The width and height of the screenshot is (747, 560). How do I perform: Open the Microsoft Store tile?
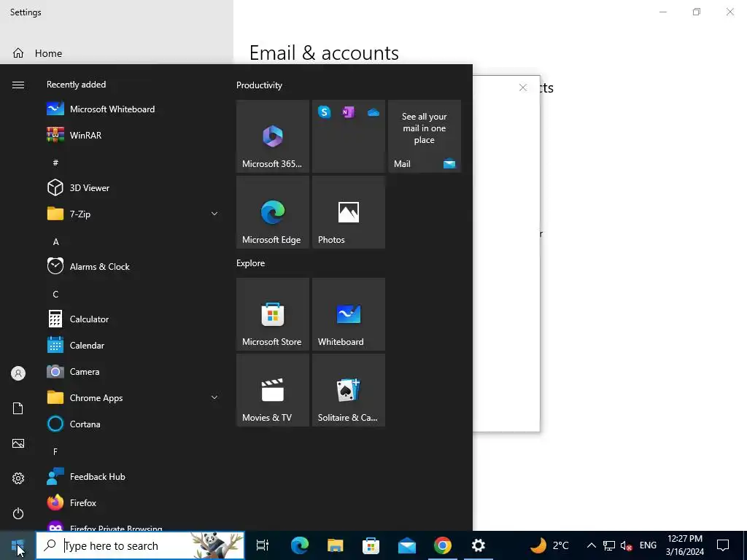pos(273,314)
